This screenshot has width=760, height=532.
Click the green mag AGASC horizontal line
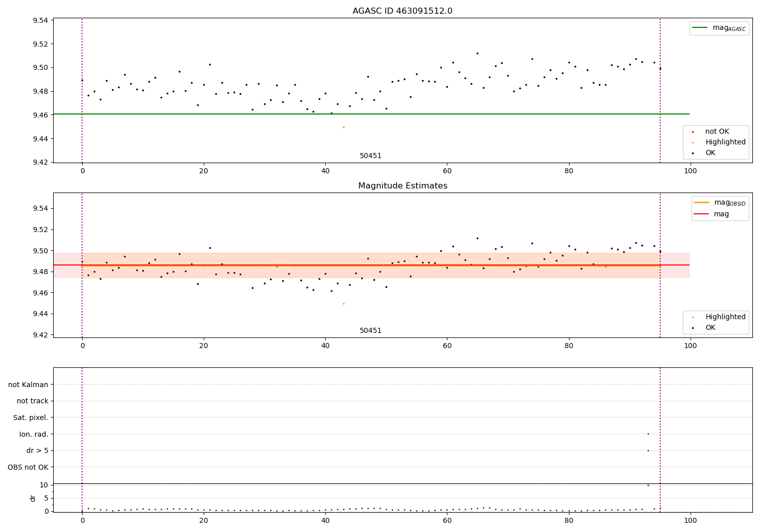[371, 114]
